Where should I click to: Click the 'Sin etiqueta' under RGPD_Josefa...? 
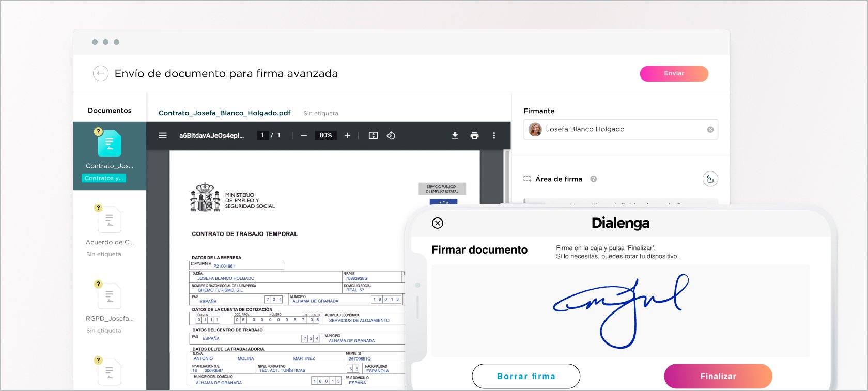[104, 331]
